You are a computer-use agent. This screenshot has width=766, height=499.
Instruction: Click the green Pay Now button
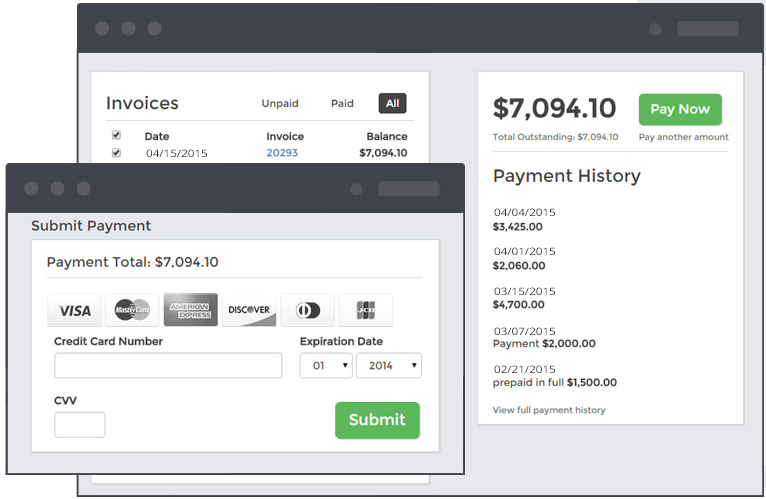[x=680, y=109]
